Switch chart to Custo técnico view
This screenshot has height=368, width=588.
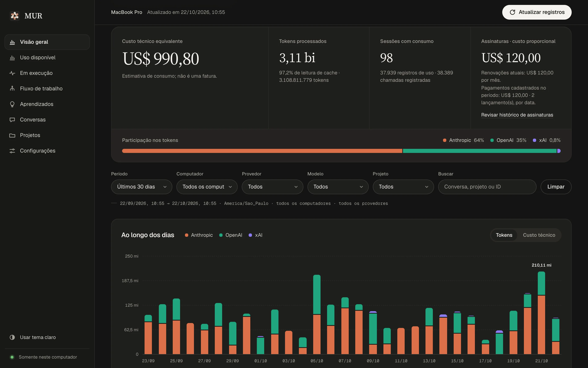tap(539, 235)
